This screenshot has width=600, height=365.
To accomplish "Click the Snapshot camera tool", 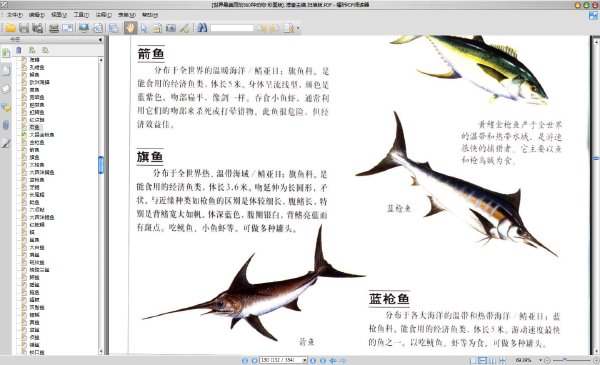I will (x=171, y=28).
